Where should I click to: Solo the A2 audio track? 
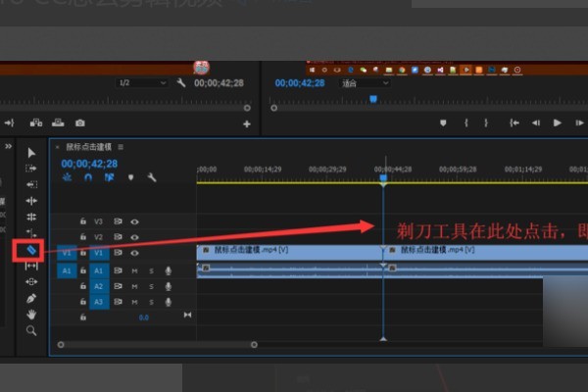[x=151, y=286]
